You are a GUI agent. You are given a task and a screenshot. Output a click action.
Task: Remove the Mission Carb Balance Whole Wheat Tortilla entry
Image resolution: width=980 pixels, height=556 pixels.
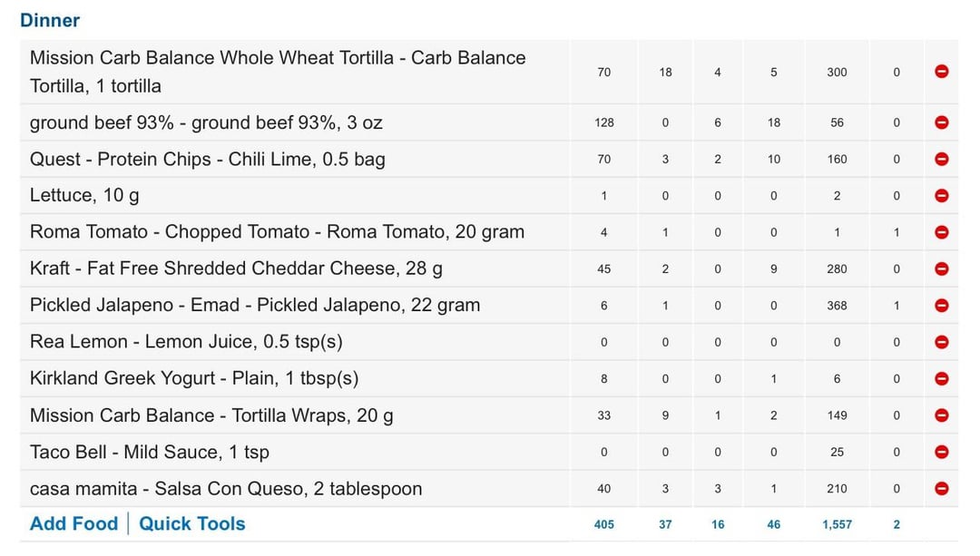[941, 72]
